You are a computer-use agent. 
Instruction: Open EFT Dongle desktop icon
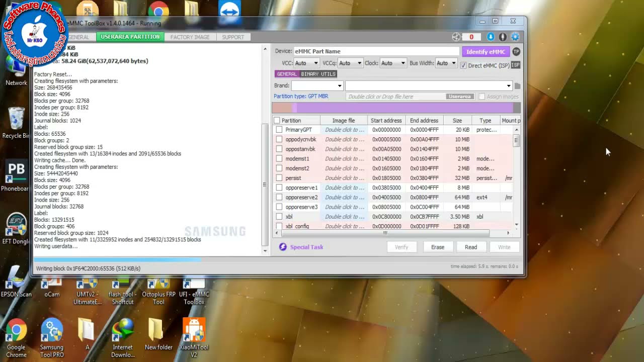pos(16,229)
